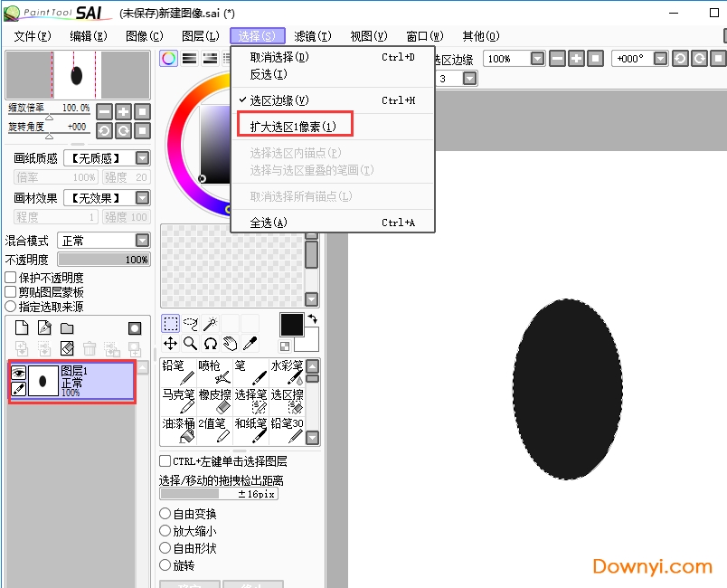Select the Paint Bucket (油漆桶) tool
Screen dimensions: 727x588
178,427
